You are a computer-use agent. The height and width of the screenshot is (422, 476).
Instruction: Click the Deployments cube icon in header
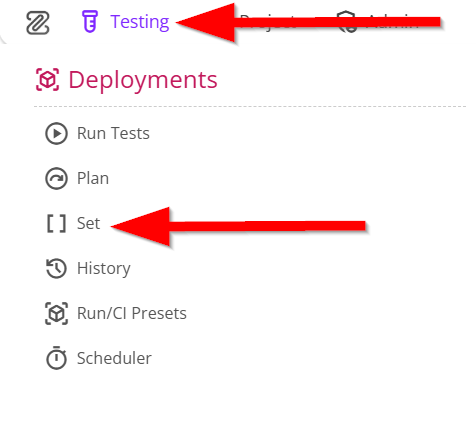click(x=47, y=79)
